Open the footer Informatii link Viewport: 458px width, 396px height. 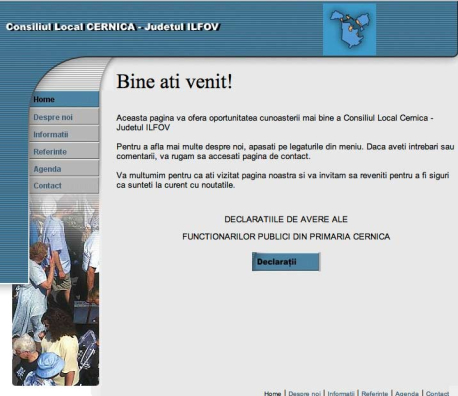[x=341, y=393]
